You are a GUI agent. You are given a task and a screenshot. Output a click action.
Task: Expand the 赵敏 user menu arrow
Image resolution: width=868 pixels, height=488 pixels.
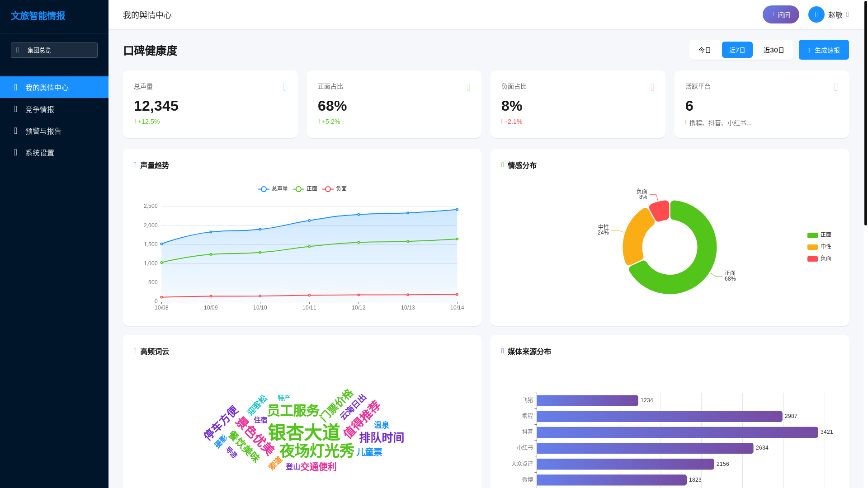[847, 14]
